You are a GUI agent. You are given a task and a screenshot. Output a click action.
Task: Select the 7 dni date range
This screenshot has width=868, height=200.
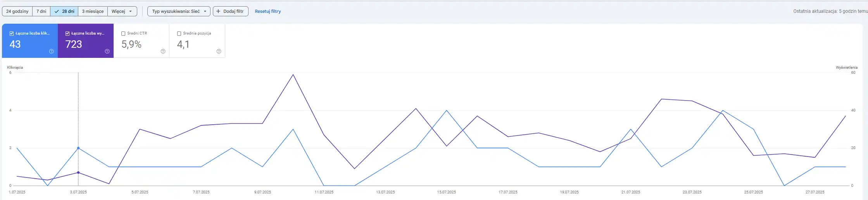click(41, 11)
